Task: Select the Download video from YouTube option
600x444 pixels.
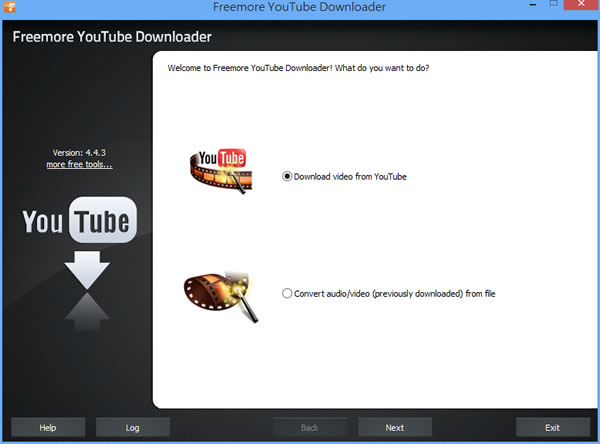Action: point(288,176)
